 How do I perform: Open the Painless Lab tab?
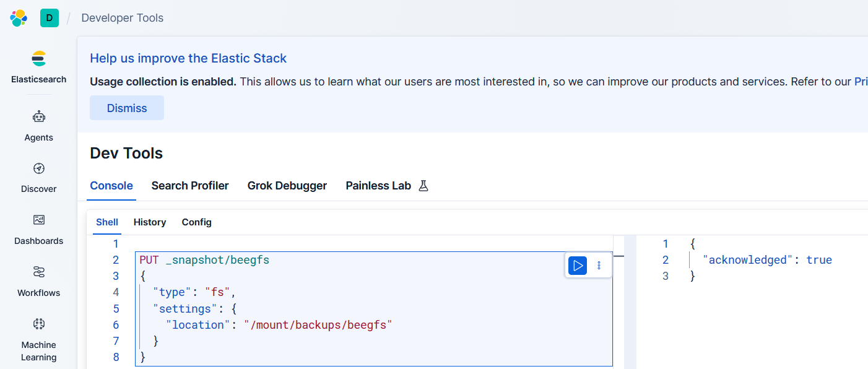pyautogui.click(x=387, y=186)
